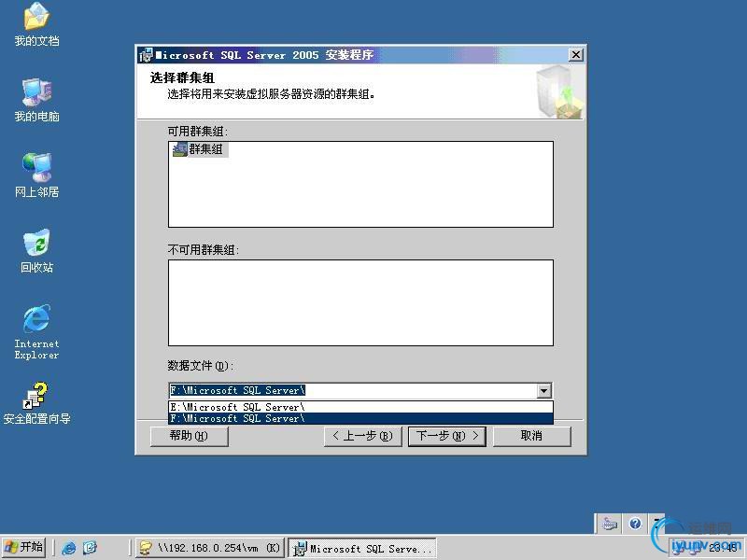Click into the 数据文件 path field

click(x=353, y=391)
